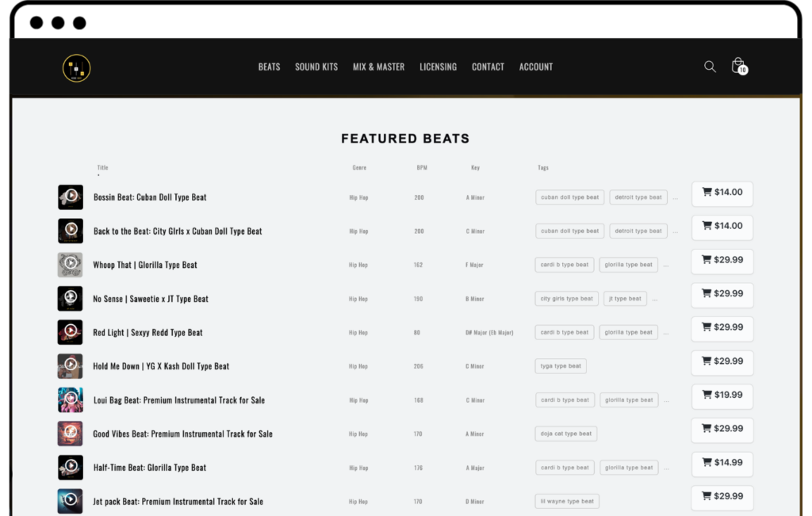
Task: Open 'Bossin Beat: Cuban Doll Type Beat' title
Action: point(150,197)
